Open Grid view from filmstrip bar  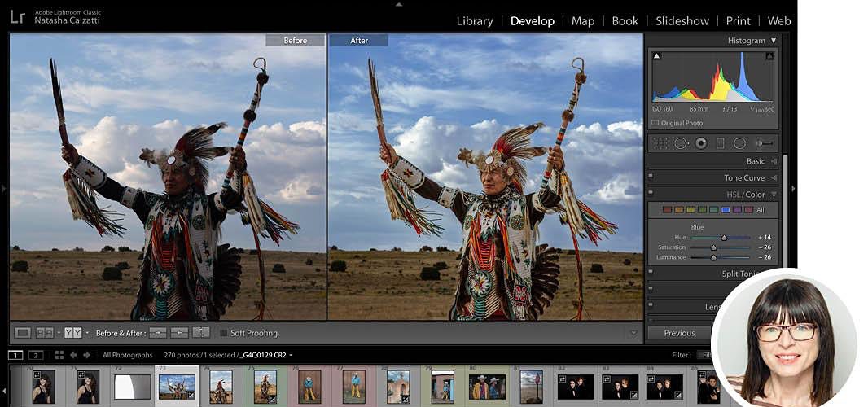coord(59,355)
